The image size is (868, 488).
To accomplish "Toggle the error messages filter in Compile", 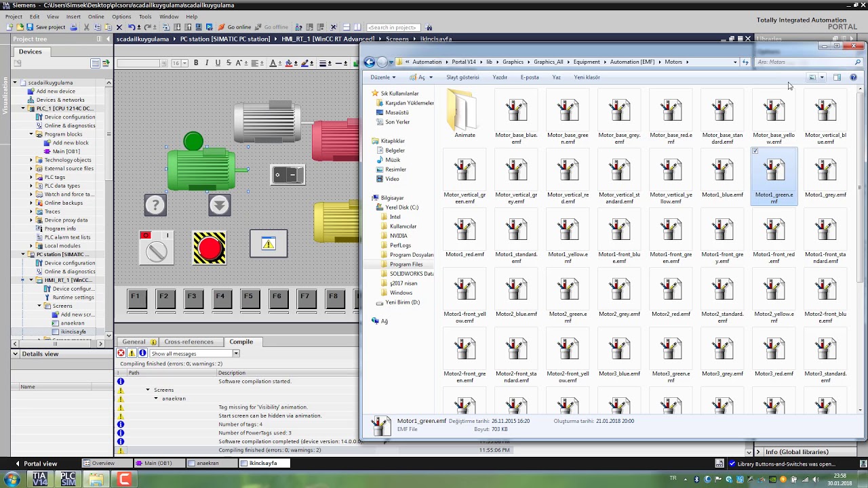I will (x=121, y=353).
